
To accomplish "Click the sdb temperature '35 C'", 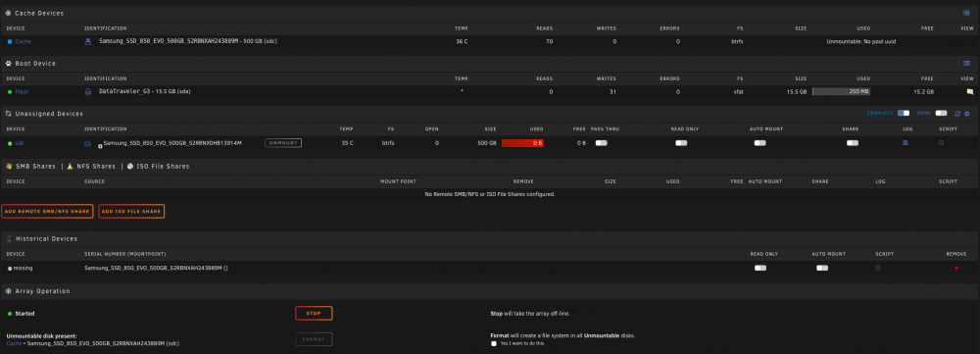I will 348,143.
